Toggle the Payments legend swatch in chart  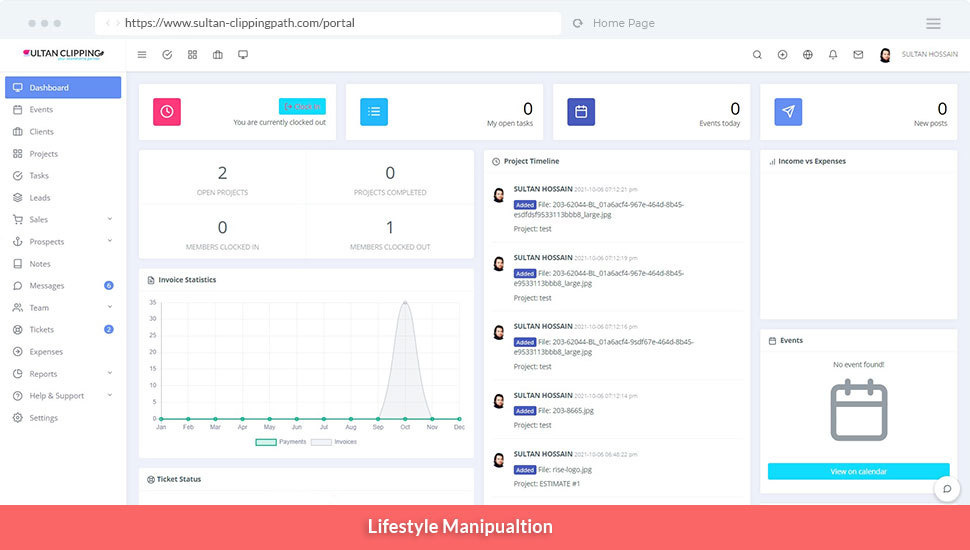click(266, 442)
